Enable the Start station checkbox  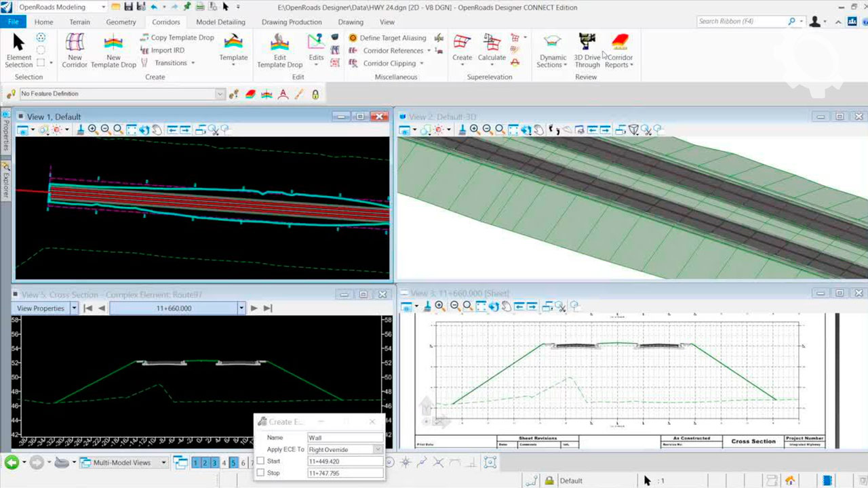[x=260, y=461]
